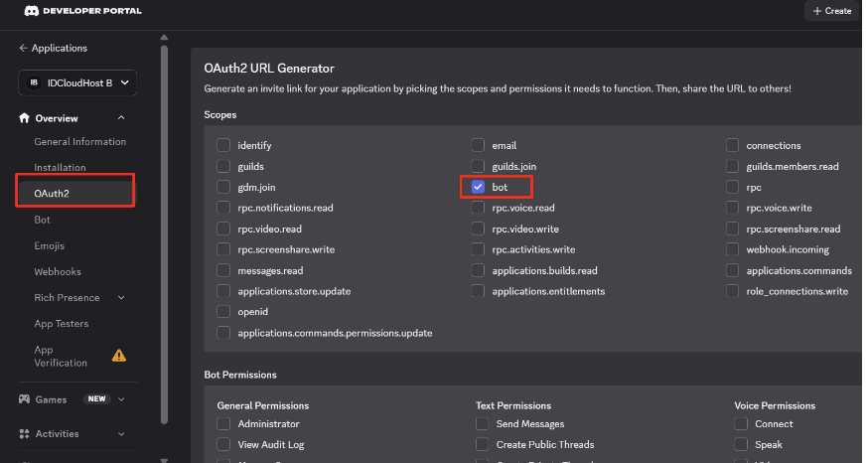
Task: Tick the rpc.video.write checkbox
Action: tap(478, 229)
